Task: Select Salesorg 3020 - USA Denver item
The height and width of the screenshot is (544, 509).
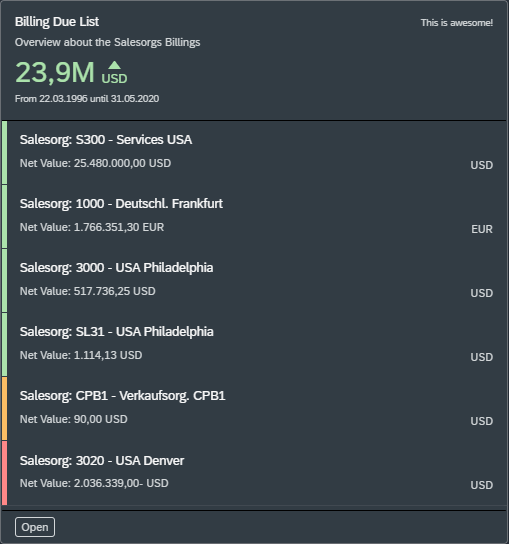Action: click(x=254, y=473)
